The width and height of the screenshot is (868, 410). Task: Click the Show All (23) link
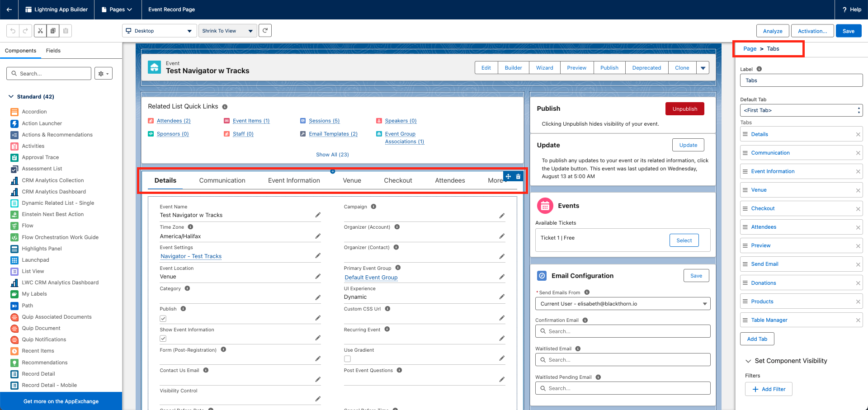click(x=332, y=155)
